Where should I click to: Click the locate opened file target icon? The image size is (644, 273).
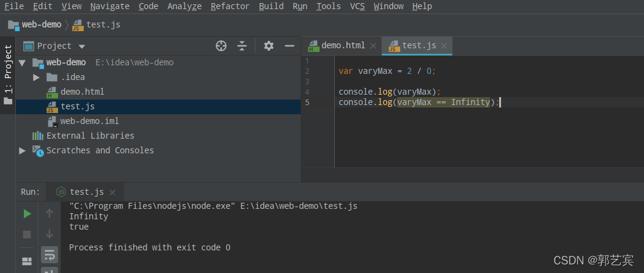(221, 46)
